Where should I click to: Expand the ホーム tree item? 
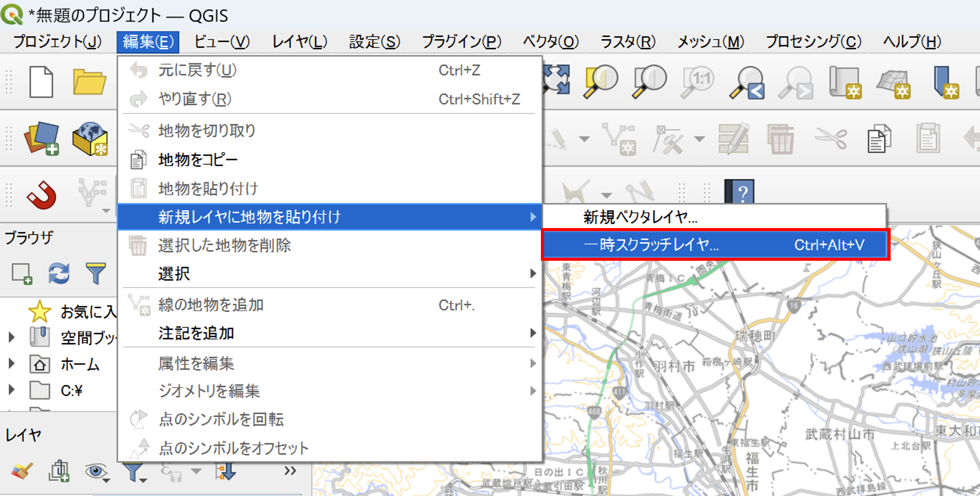point(11,364)
